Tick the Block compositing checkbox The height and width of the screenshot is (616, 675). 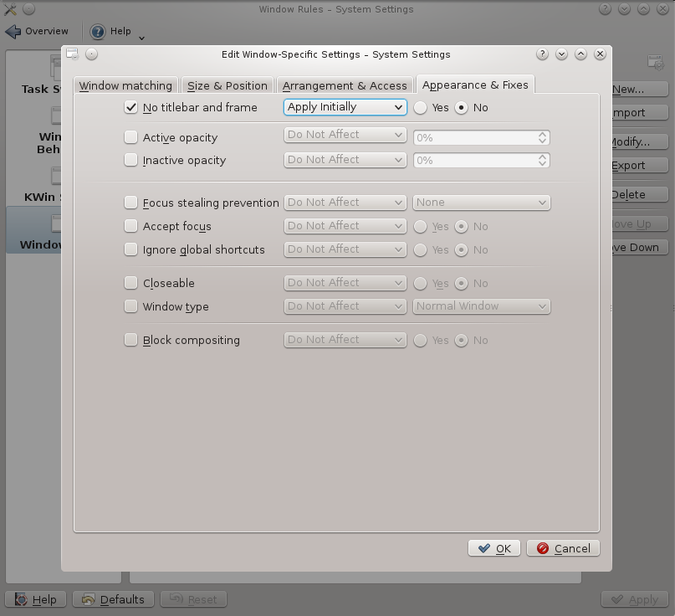click(130, 340)
